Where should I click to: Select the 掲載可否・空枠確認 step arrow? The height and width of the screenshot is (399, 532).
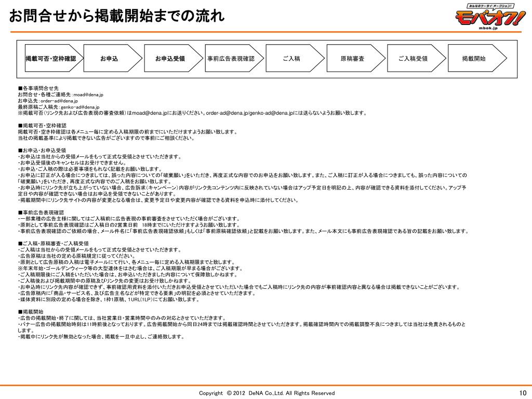tap(54, 58)
